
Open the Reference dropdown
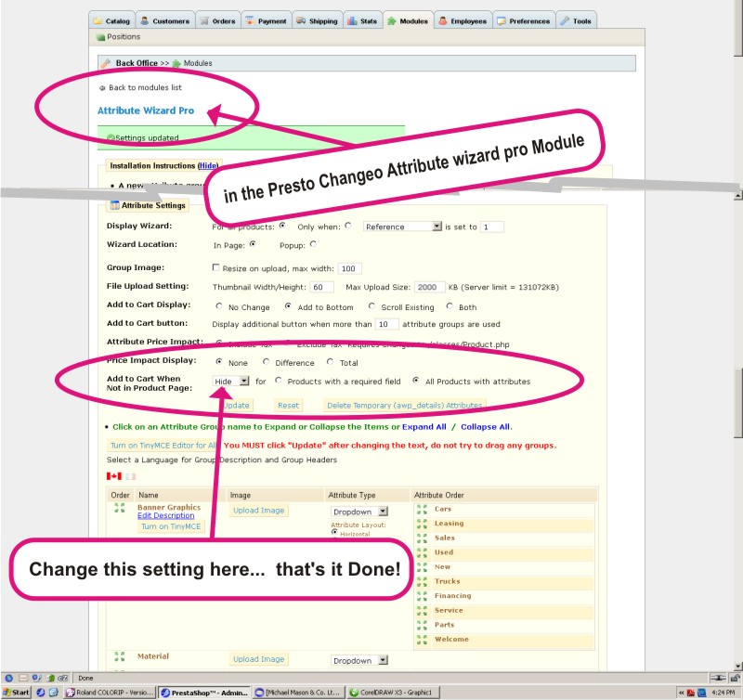[x=402, y=227]
